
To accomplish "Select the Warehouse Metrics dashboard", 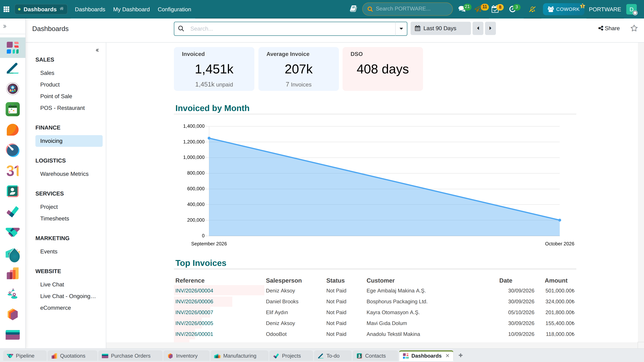I will (x=64, y=174).
